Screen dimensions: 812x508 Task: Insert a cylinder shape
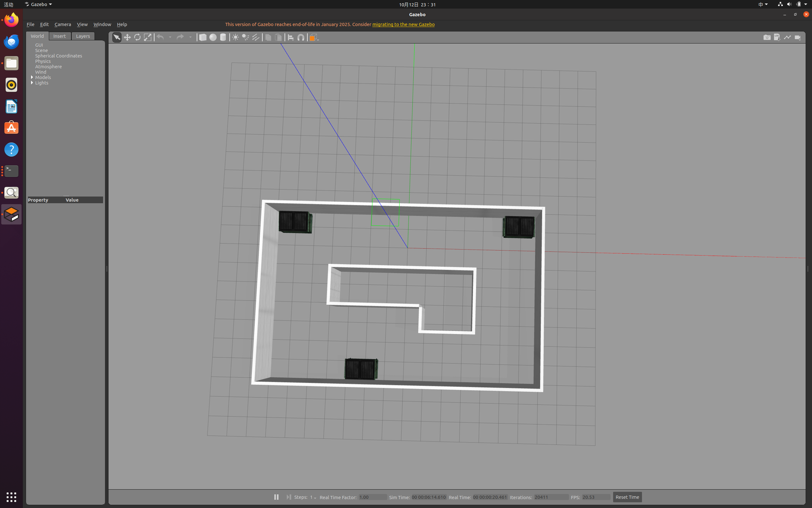(x=223, y=37)
